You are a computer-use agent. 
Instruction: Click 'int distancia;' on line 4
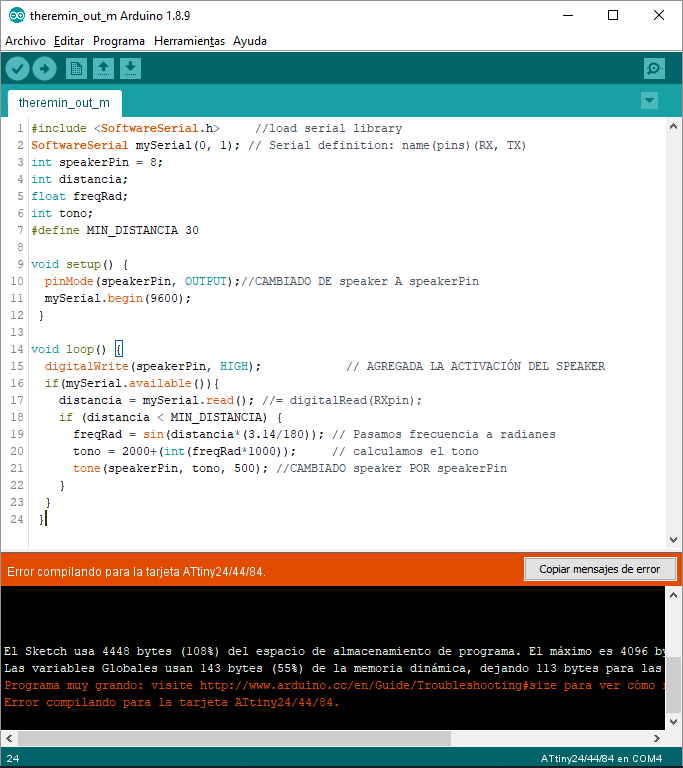pyautogui.click(x=79, y=179)
